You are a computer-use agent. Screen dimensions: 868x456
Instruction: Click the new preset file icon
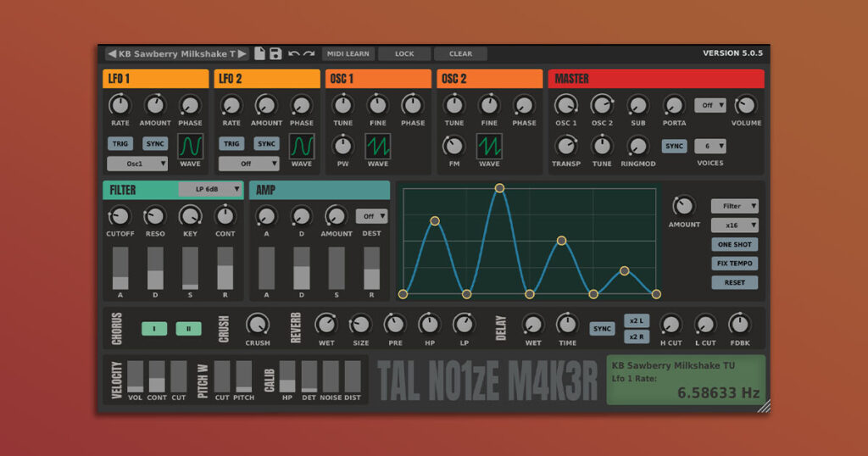pos(259,53)
